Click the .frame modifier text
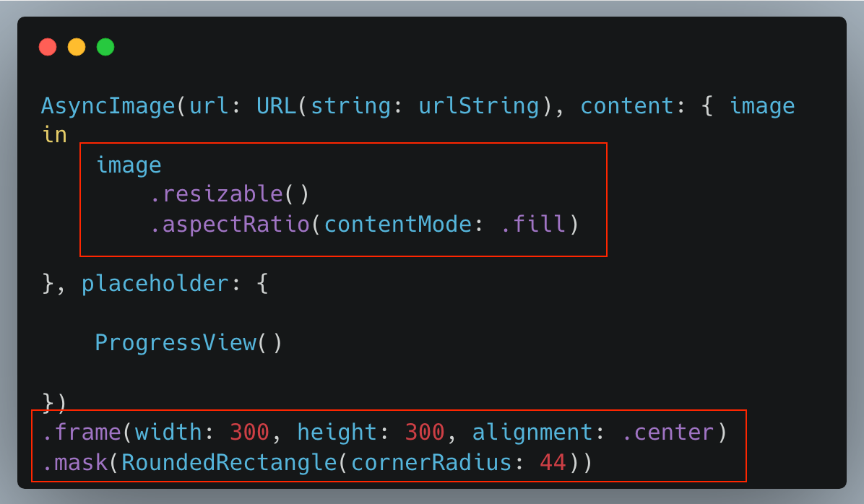 pos(82,432)
